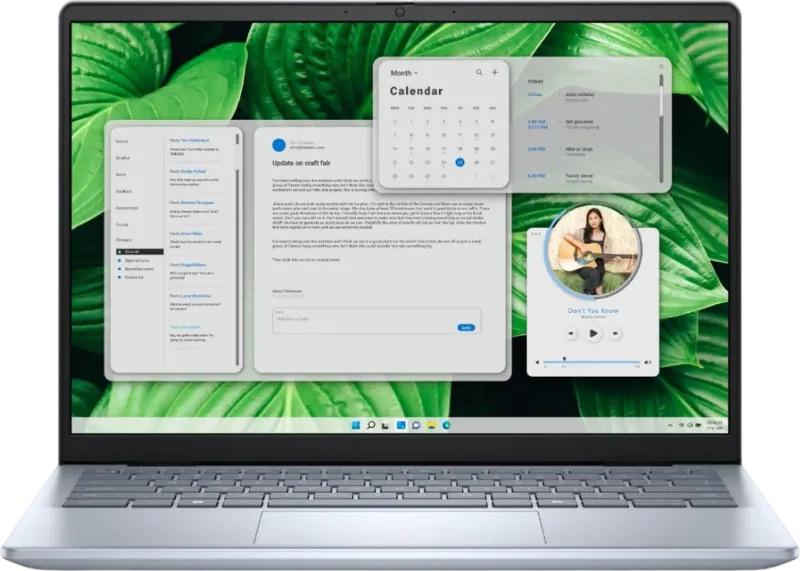
Task: Lower volume with left speaker icon
Action: [x=537, y=362]
